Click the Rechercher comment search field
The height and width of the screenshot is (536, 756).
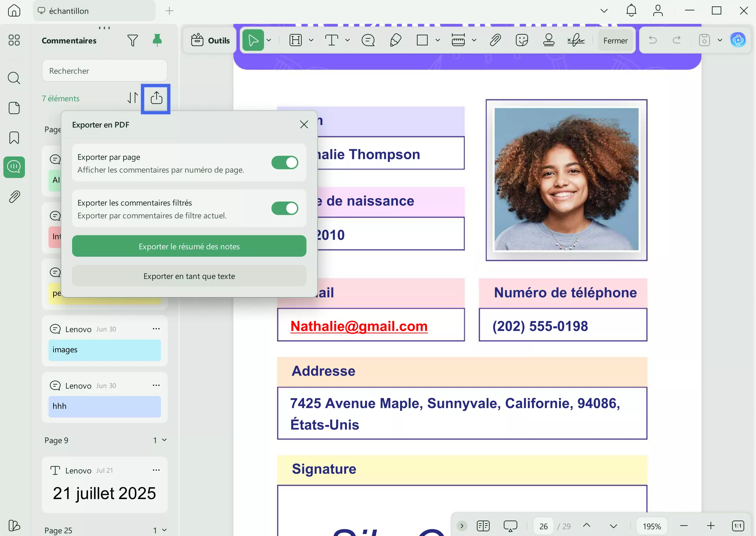coord(104,71)
